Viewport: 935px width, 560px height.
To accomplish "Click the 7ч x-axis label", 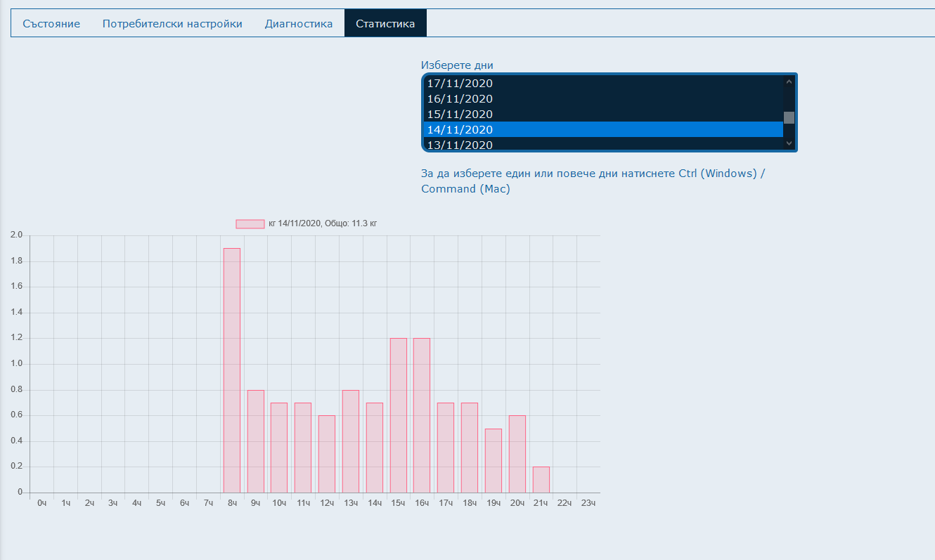I will tap(208, 502).
